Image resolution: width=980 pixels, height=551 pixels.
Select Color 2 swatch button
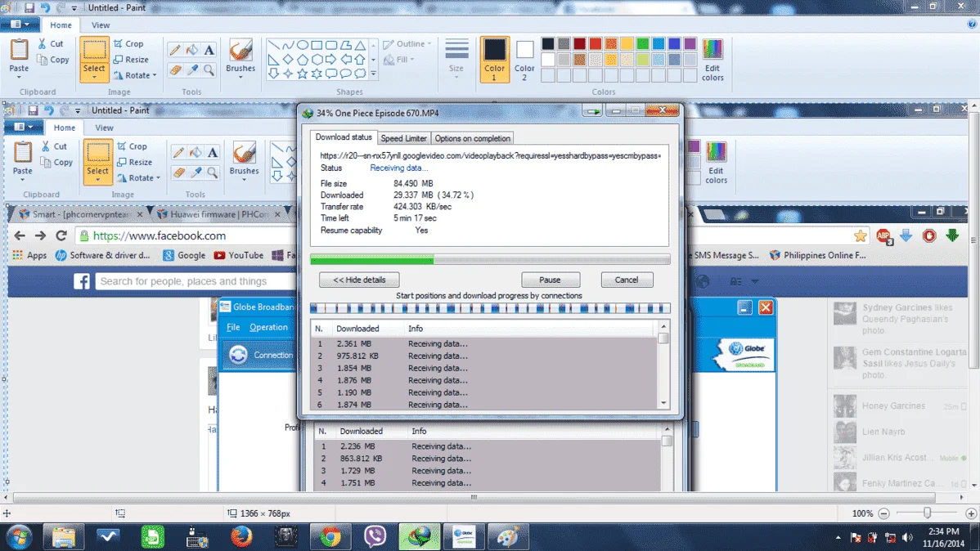point(524,60)
